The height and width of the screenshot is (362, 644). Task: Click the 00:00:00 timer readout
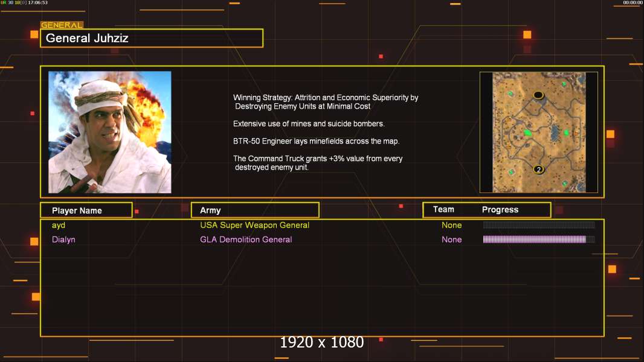(633, 2)
